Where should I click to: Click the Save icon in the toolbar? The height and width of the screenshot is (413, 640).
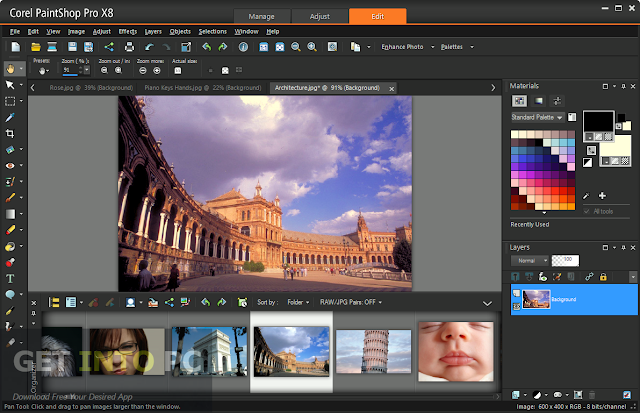coord(73,47)
